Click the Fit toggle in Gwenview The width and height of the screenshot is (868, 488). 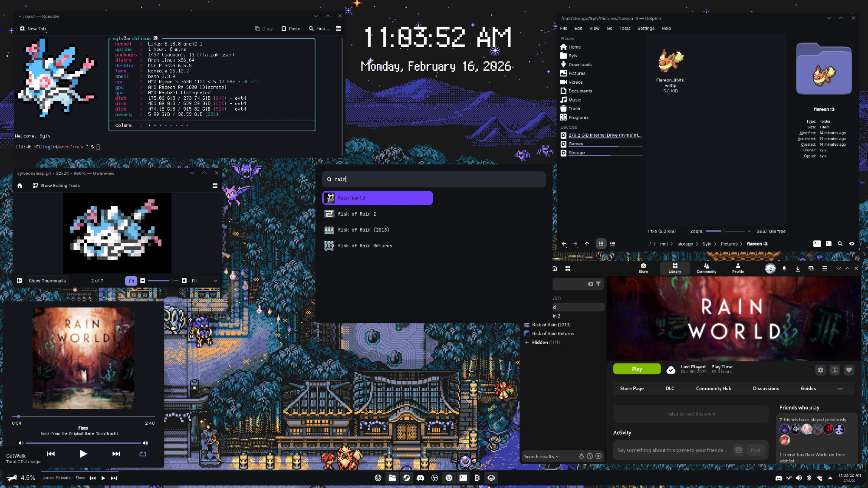pos(131,281)
